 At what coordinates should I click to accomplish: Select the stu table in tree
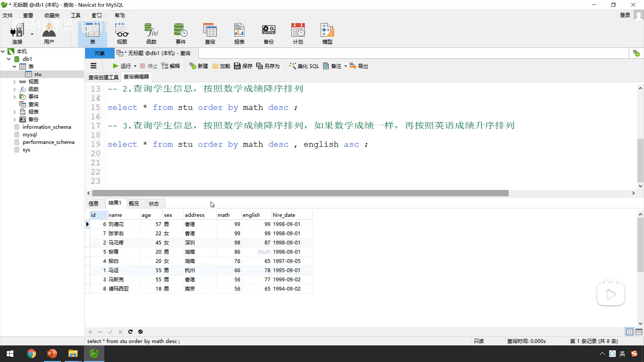(38, 74)
